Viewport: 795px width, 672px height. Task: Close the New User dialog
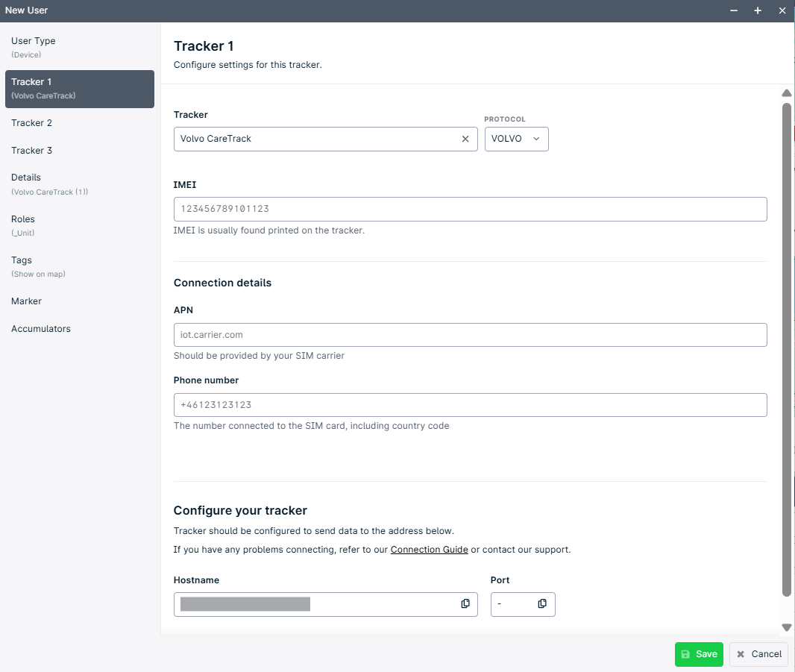[x=782, y=10]
